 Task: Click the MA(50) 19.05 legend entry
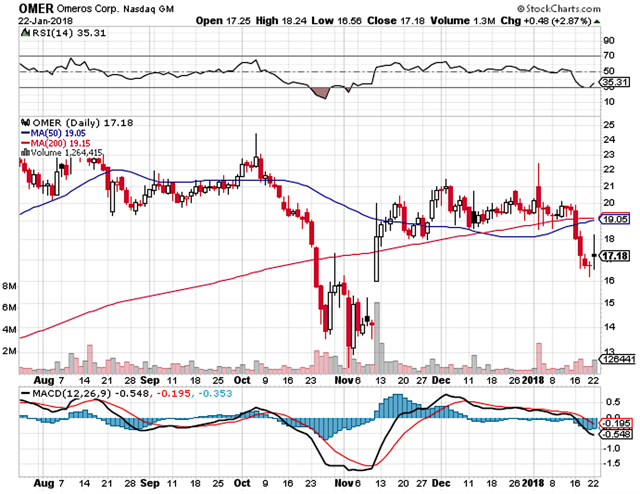click(58, 133)
